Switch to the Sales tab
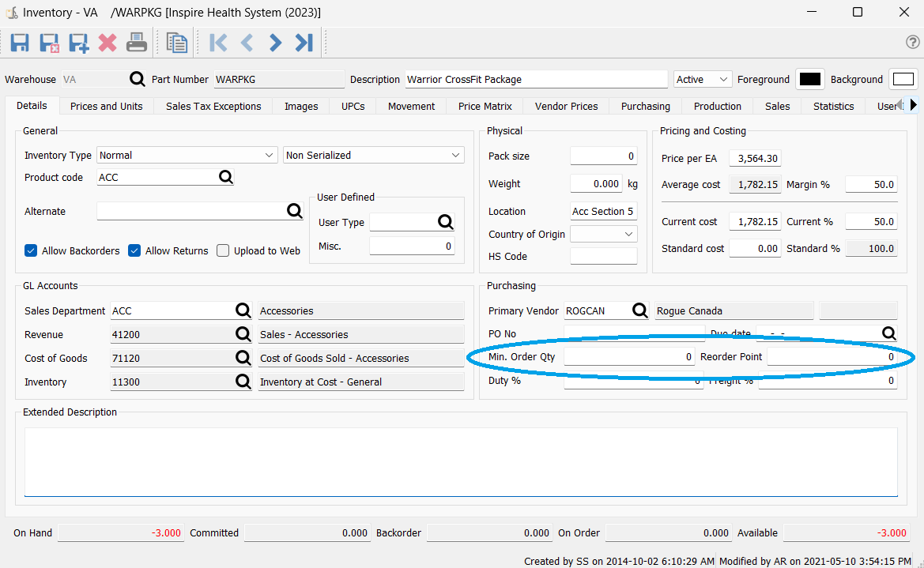924x568 pixels. [777, 106]
